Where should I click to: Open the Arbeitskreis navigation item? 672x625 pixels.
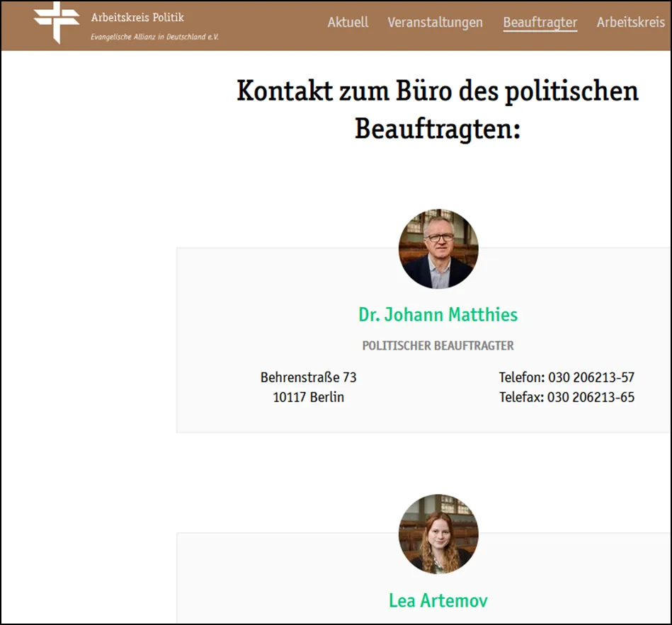pos(630,22)
